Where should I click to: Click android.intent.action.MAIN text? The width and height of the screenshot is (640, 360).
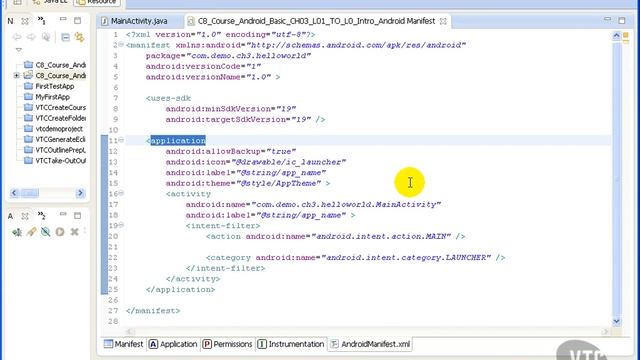tap(381, 236)
